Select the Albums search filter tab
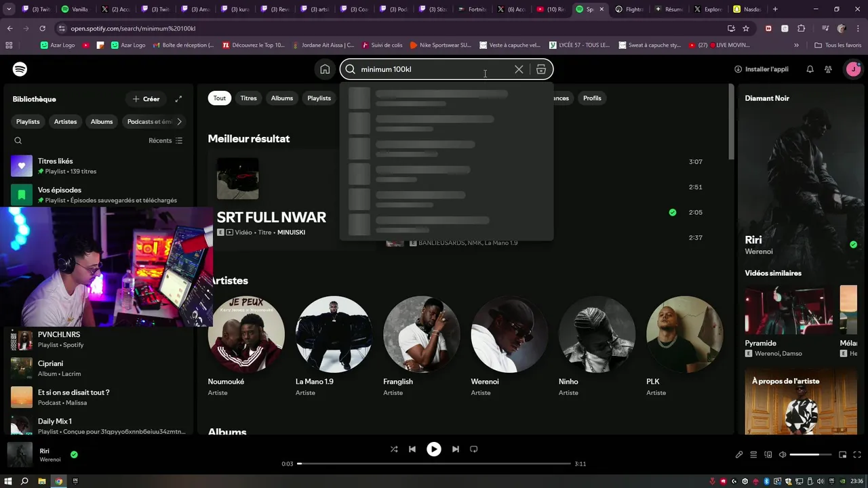 pyautogui.click(x=282, y=98)
